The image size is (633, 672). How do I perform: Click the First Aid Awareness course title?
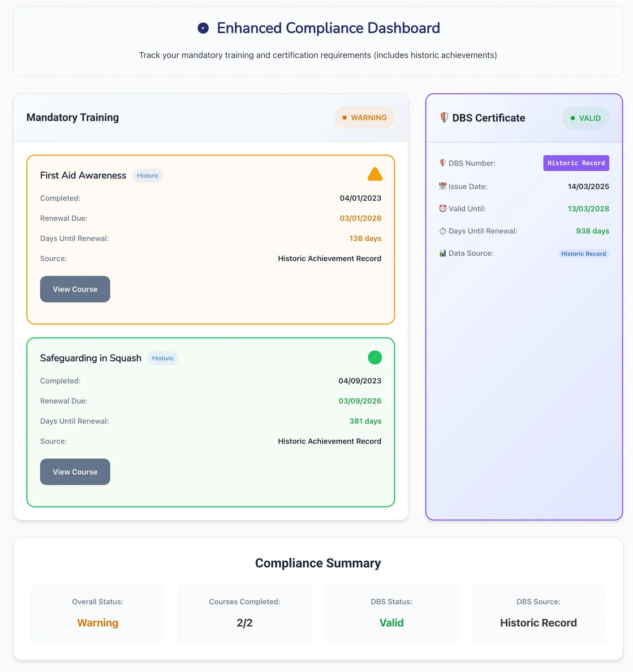(83, 175)
